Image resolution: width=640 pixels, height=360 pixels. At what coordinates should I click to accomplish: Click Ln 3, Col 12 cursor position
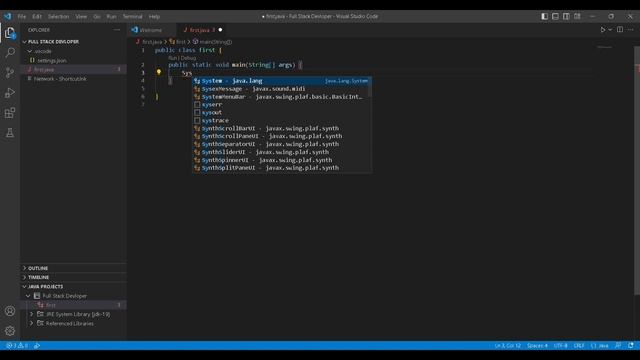pyautogui.click(x=507, y=345)
